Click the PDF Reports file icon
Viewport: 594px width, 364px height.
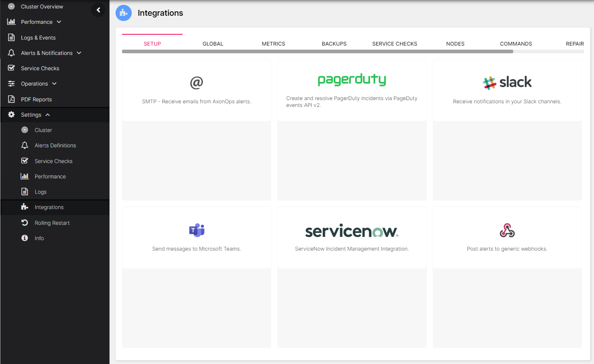(x=11, y=99)
